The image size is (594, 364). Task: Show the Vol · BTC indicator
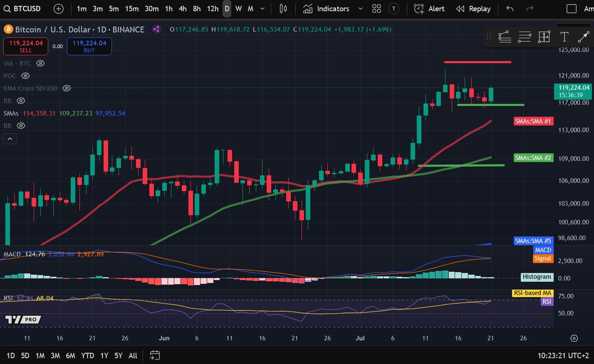pyautogui.click(x=40, y=63)
